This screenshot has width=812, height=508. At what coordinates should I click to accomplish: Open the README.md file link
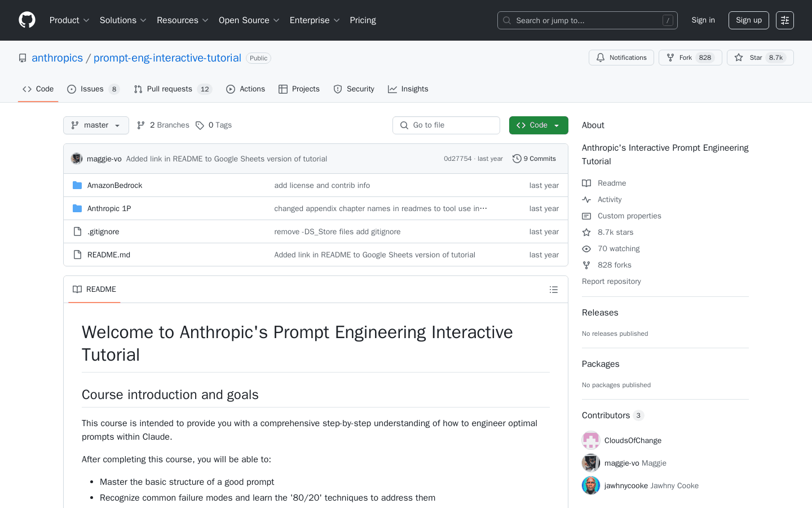[x=108, y=254]
